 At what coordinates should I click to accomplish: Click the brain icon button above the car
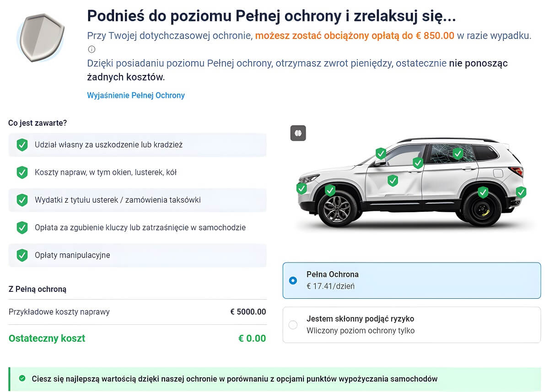[298, 133]
